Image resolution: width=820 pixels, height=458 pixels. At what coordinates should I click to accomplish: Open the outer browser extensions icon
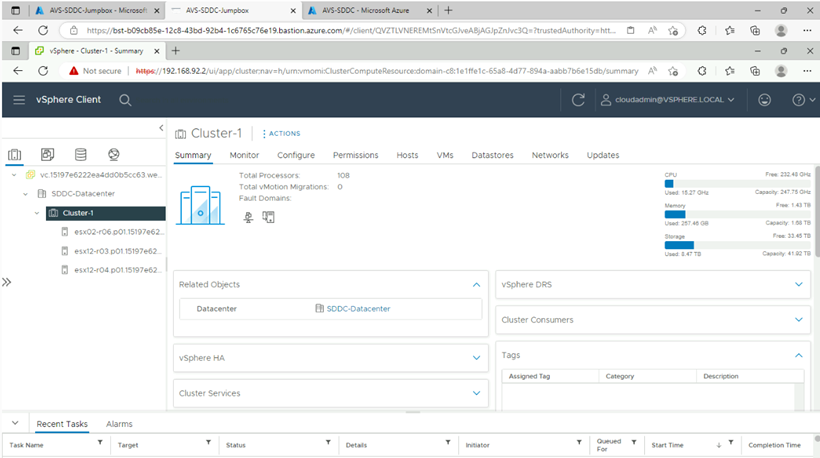tap(702, 30)
